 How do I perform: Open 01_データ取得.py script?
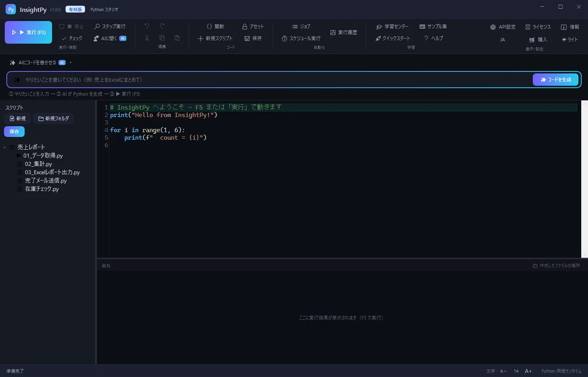pos(43,156)
